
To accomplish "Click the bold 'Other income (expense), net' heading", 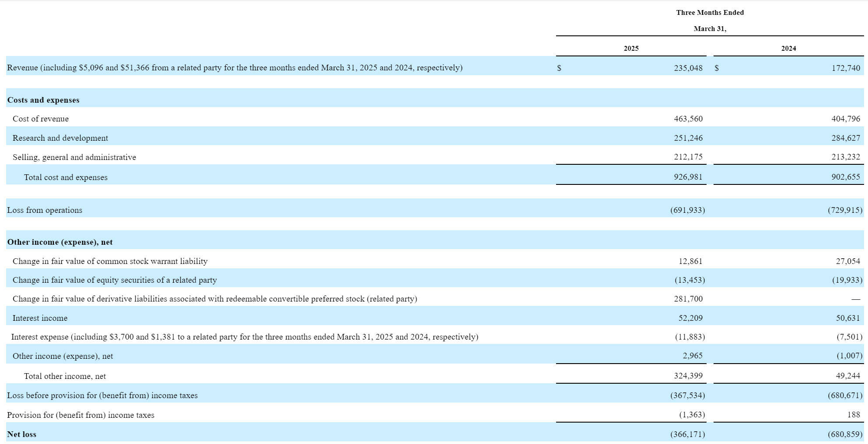I will click(x=60, y=242).
